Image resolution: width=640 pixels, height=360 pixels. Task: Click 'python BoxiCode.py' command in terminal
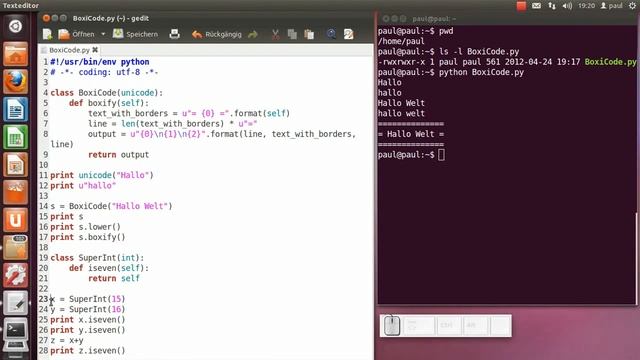pyautogui.click(x=481, y=72)
